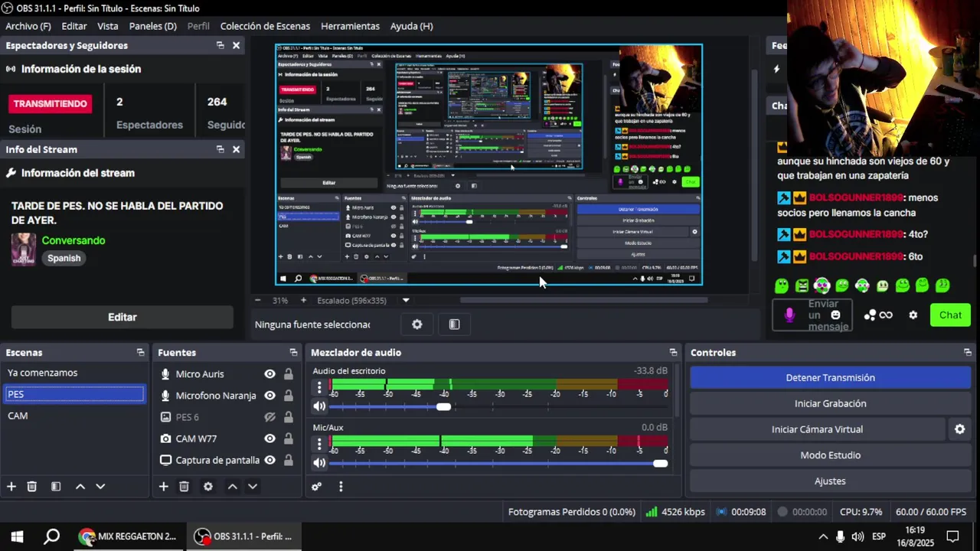The width and height of the screenshot is (980, 551).
Task: Delete selected scene with trash icon
Action: click(x=31, y=486)
